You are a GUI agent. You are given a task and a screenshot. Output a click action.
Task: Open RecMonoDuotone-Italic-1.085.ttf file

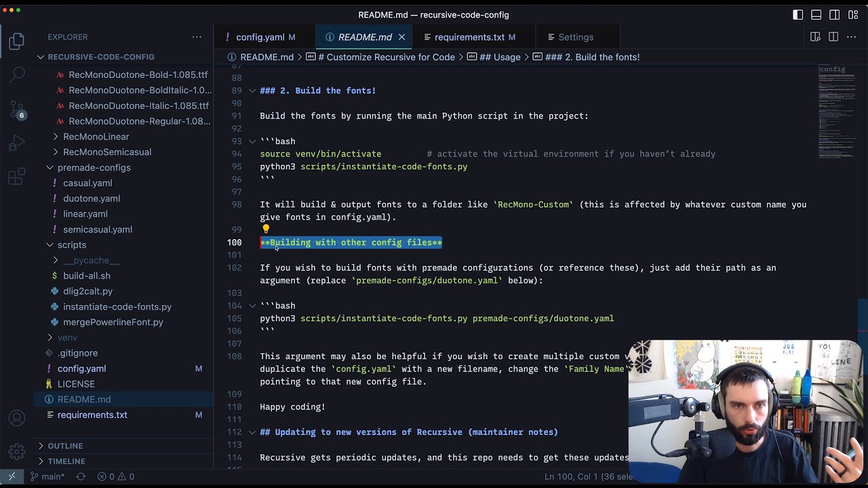(138, 106)
